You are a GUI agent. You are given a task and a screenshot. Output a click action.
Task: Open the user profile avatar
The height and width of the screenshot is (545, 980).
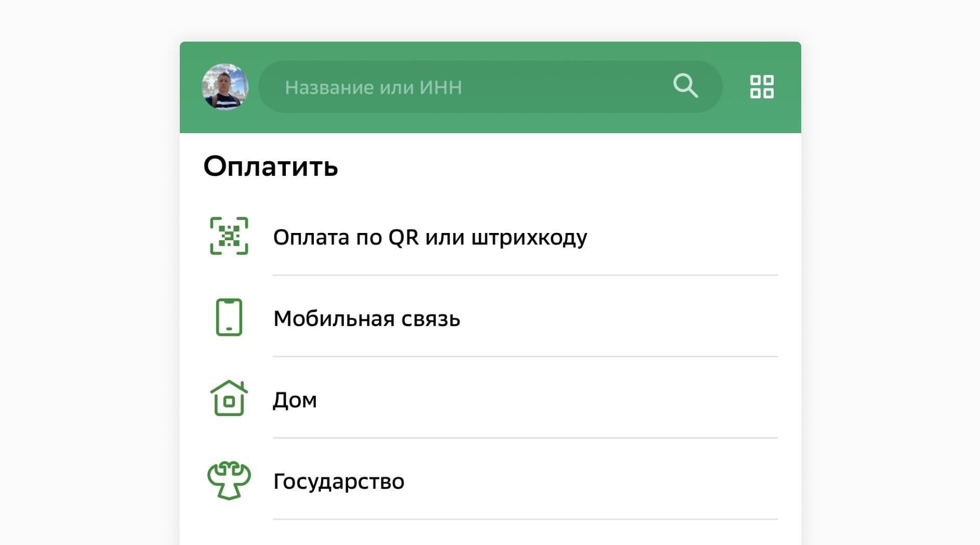coord(225,87)
